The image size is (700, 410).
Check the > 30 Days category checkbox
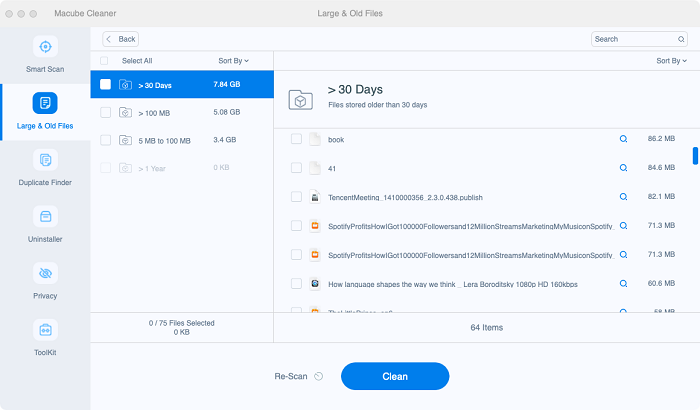point(105,84)
